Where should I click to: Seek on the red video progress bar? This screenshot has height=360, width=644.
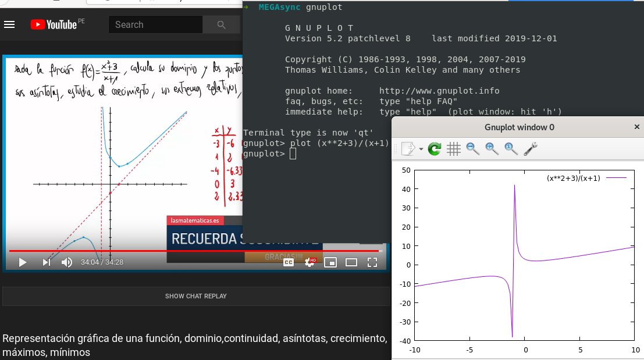pos(196,251)
